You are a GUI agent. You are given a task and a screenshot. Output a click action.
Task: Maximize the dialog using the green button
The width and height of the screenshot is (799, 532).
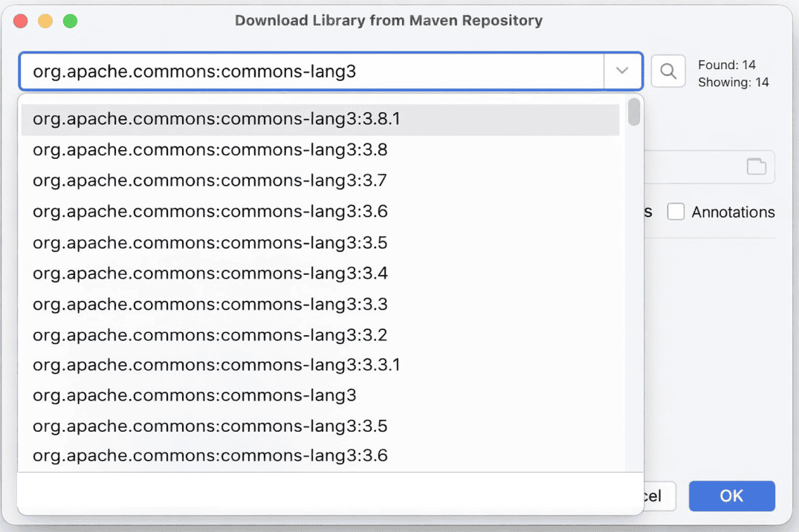click(70, 21)
